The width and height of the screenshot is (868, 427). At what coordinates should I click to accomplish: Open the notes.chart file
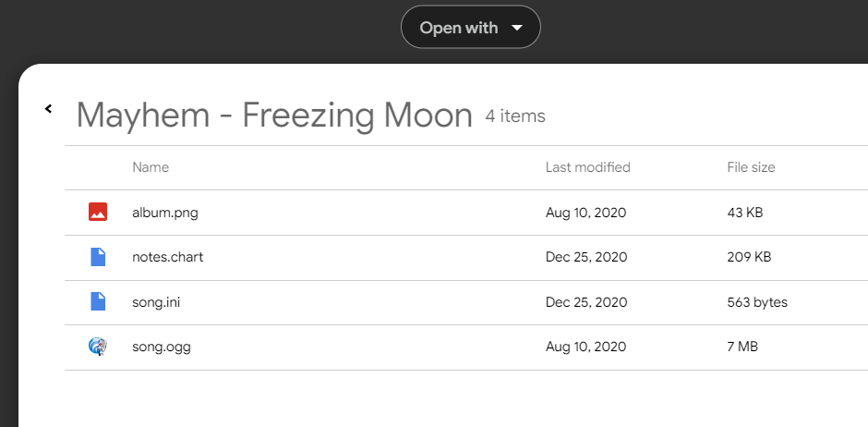point(167,257)
